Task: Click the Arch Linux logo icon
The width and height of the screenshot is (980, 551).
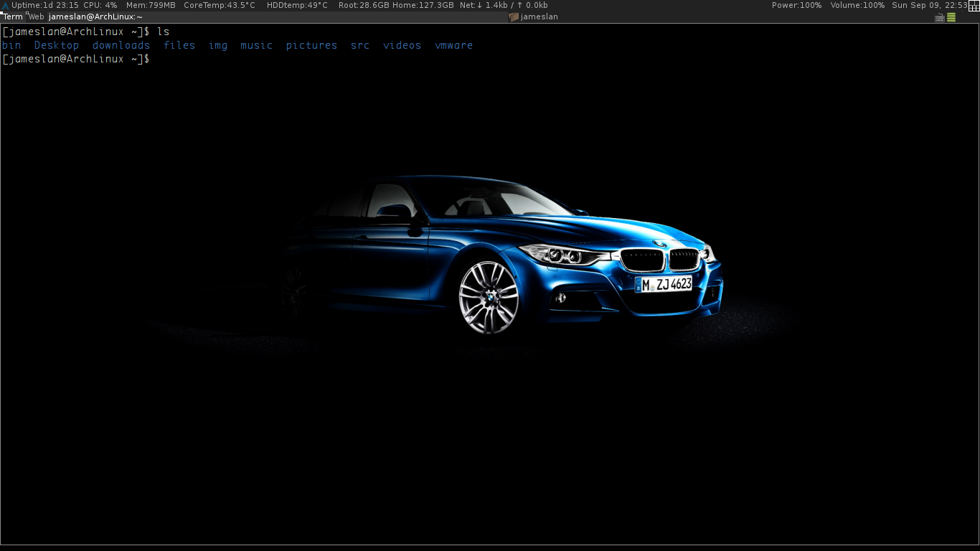Action: click(x=5, y=5)
